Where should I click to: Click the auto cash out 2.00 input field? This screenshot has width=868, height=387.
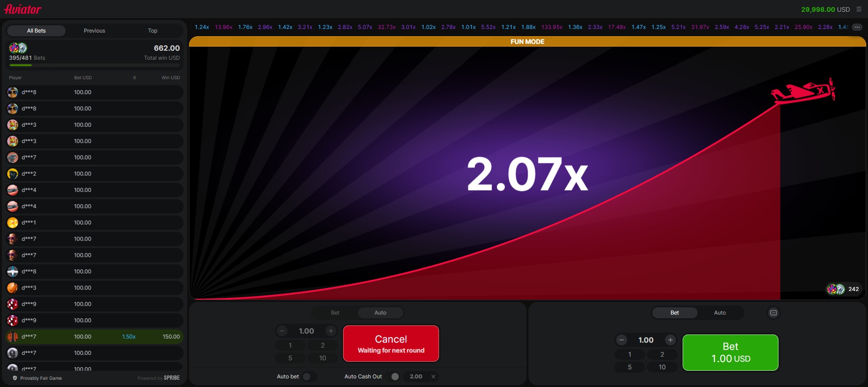[415, 377]
